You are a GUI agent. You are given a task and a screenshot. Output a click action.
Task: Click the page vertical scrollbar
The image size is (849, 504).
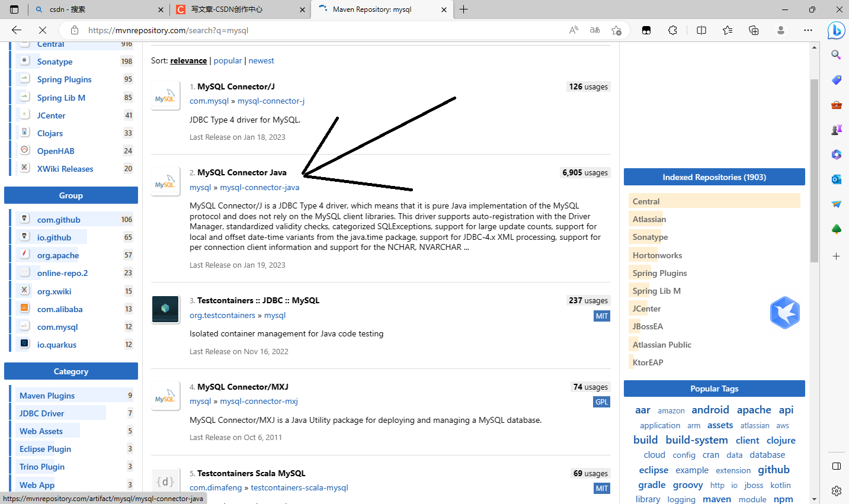[815, 170]
